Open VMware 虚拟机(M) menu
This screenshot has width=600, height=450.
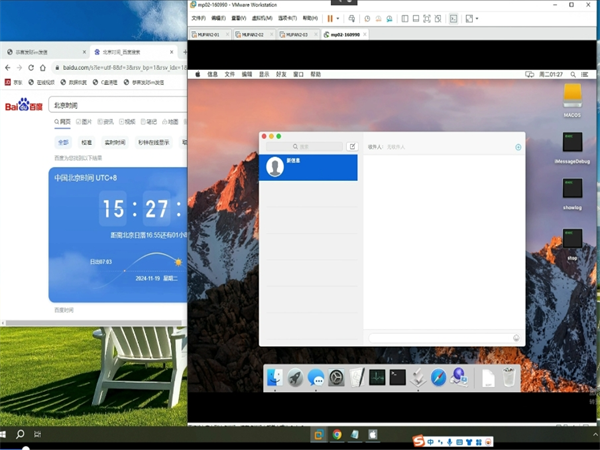pyautogui.click(x=261, y=18)
